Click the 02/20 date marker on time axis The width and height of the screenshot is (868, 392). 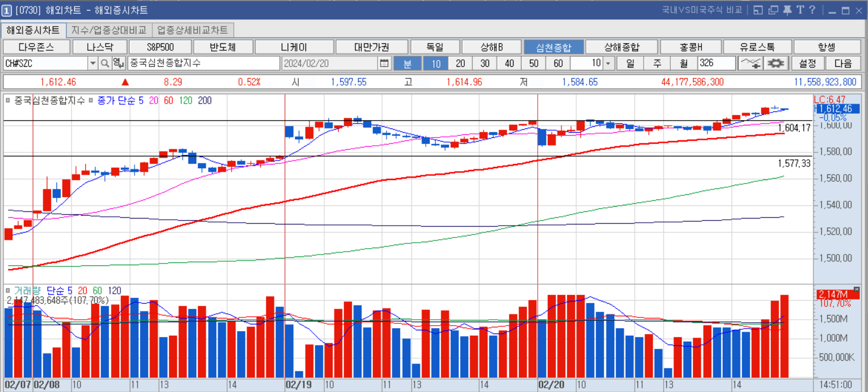pyautogui.click(x=551, y=385)
